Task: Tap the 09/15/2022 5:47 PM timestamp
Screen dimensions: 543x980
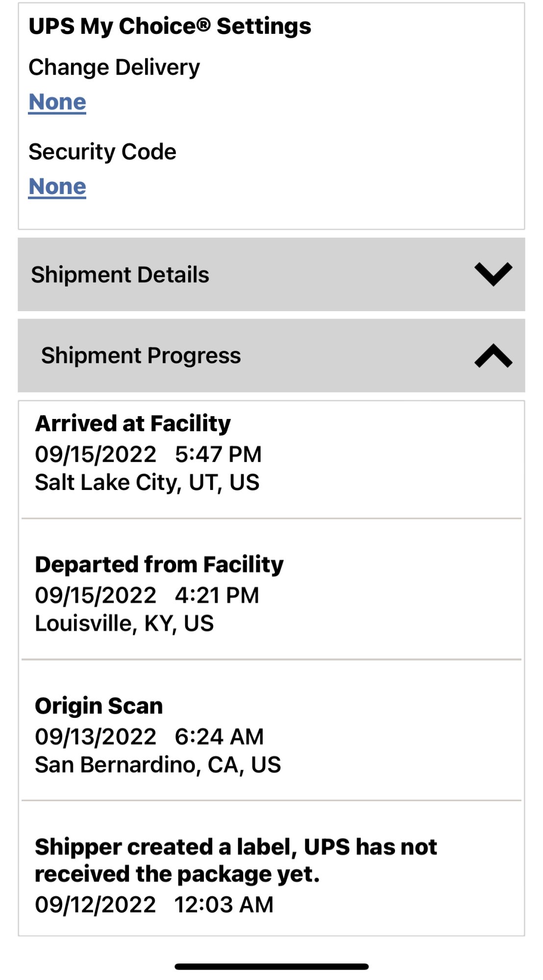Action: pyautogui.click(x=148, y=454)
